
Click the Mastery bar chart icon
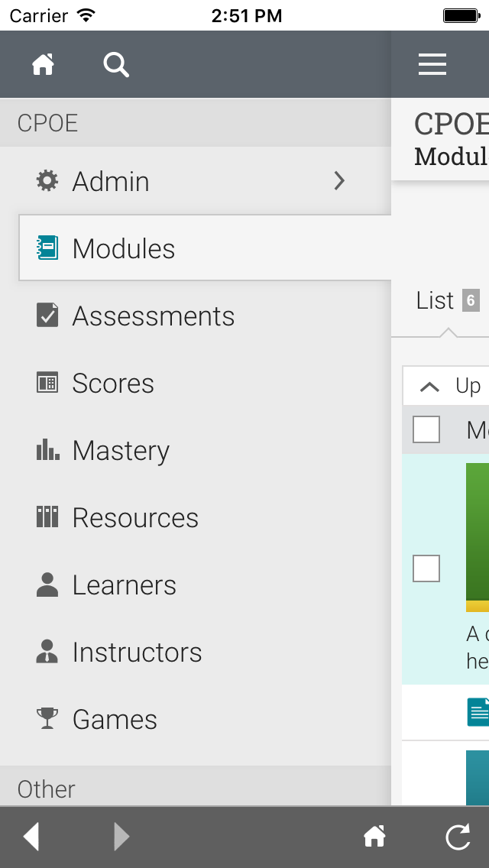point(47,449)
